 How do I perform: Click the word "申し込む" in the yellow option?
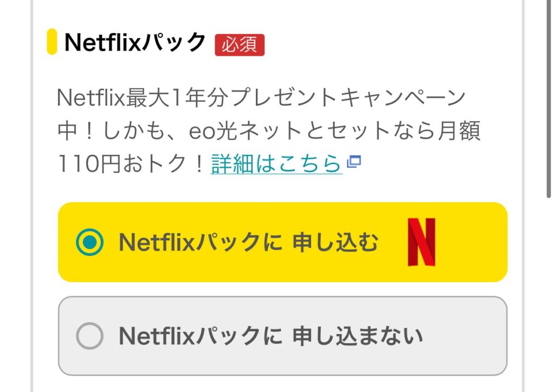pyautogui.click(x=335, y=243)
